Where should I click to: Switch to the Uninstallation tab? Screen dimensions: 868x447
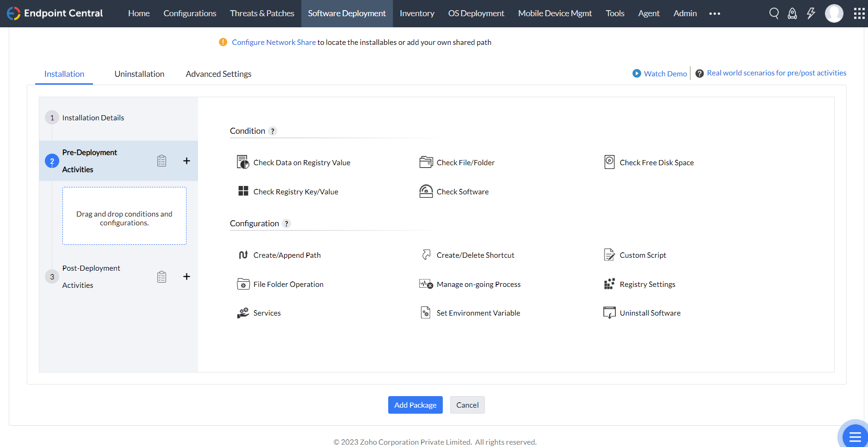(x=139, y=74)
